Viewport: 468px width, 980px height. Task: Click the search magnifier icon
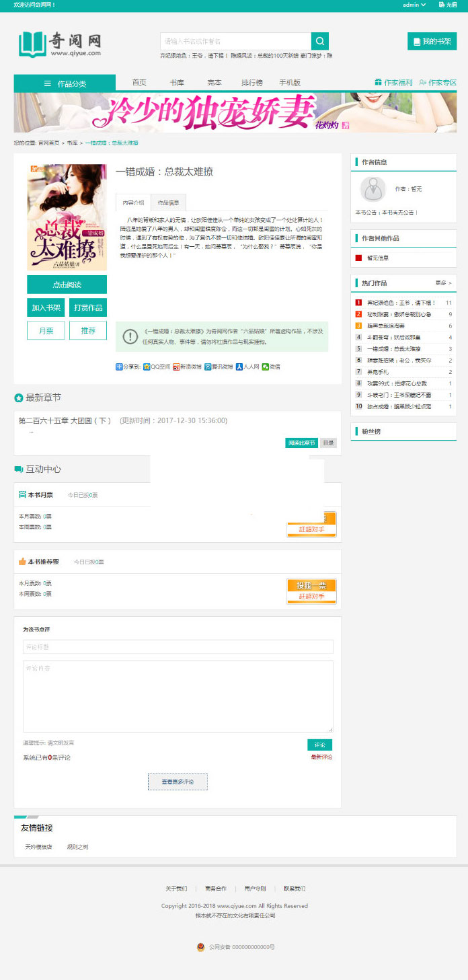(x=320, y=41)
